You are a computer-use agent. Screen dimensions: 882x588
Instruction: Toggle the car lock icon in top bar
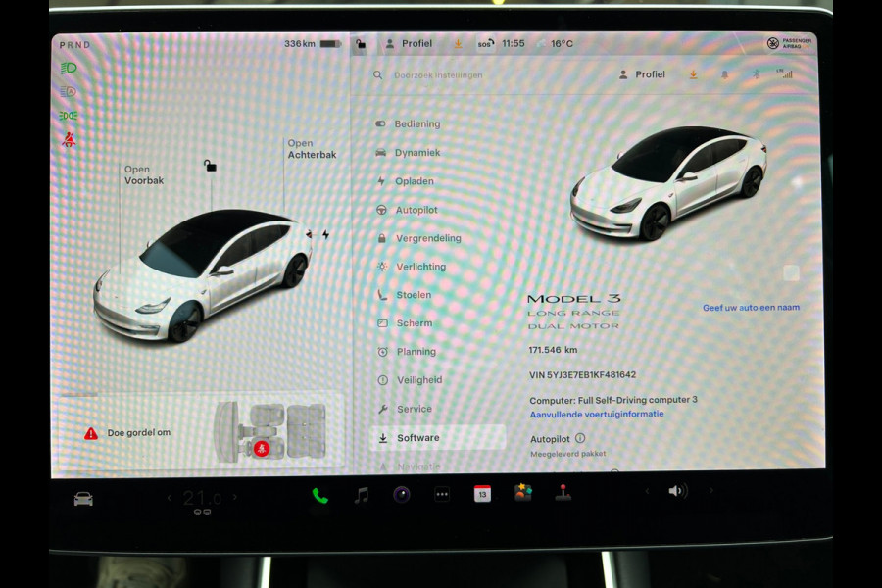pos(361,44)
